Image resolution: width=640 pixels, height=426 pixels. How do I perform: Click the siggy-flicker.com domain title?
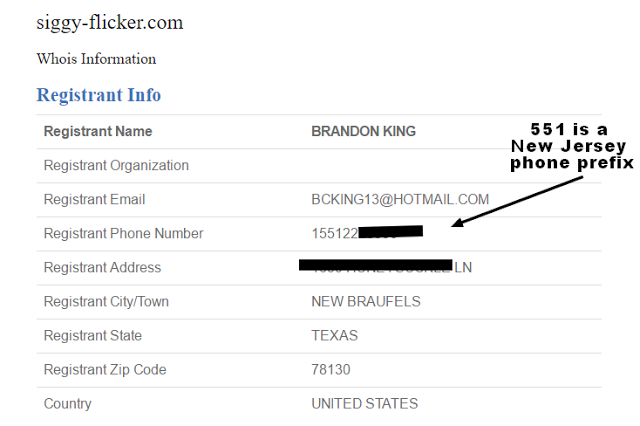coord(110,23)
